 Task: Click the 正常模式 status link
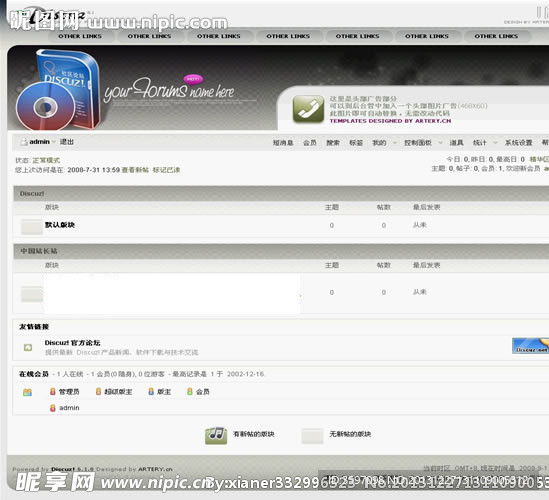[46, 160]
